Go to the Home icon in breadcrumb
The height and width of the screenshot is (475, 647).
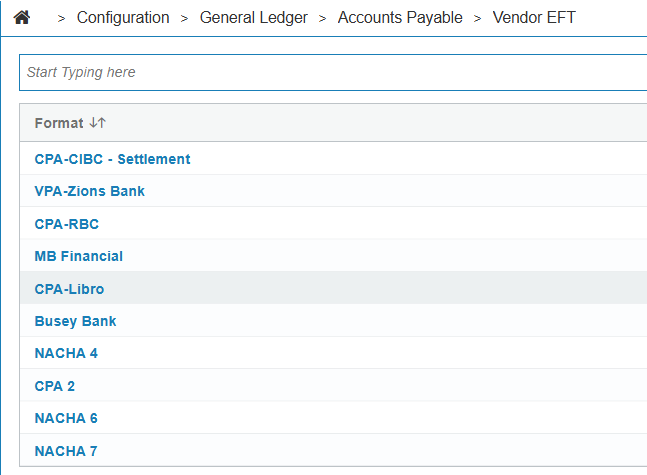pyautogui.click(x=21, y=17)
